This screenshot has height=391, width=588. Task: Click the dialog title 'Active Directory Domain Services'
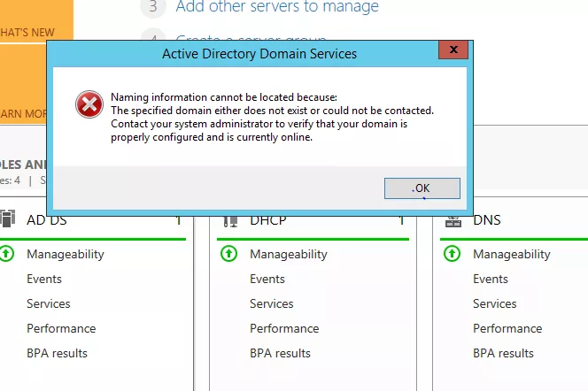pyautogui.click(x=259, y=54)
